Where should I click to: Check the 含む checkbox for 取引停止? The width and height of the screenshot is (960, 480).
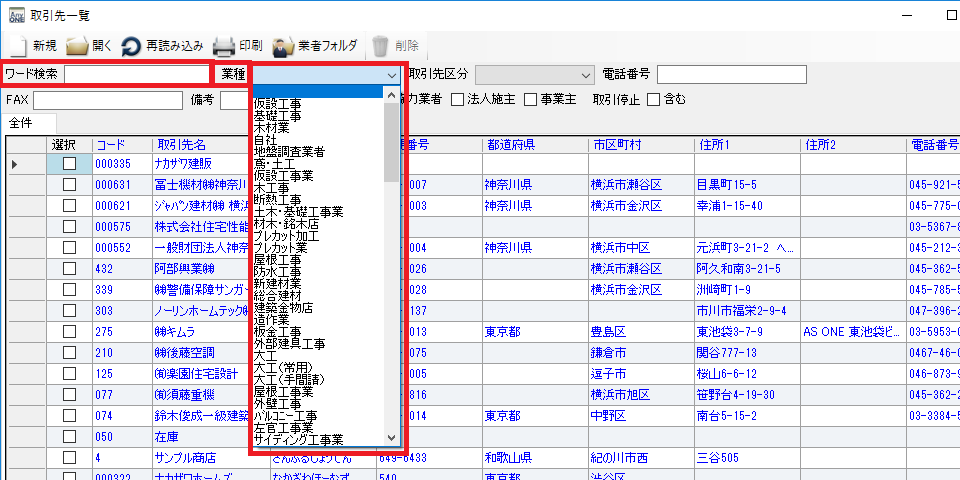coord(653,99)
